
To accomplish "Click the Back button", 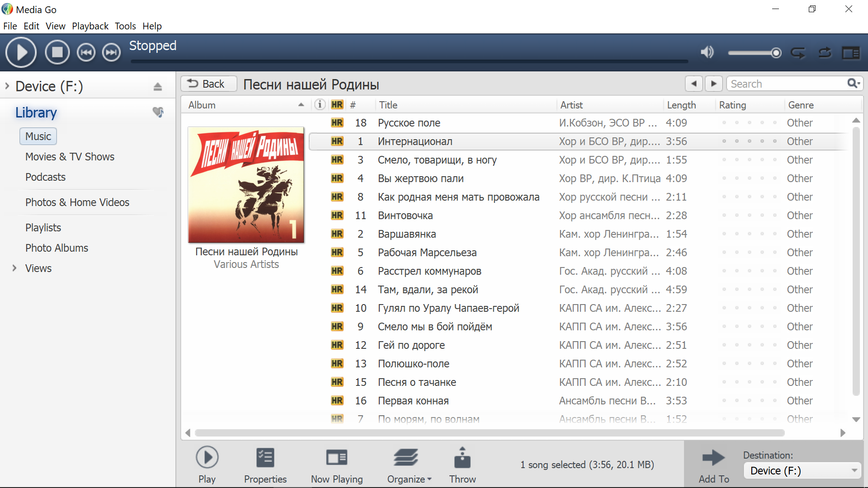I will (x=208, y=84).
